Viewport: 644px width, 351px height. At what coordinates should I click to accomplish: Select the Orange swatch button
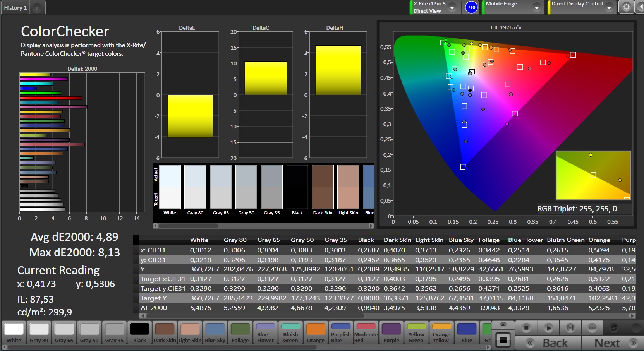pos(316,332)
